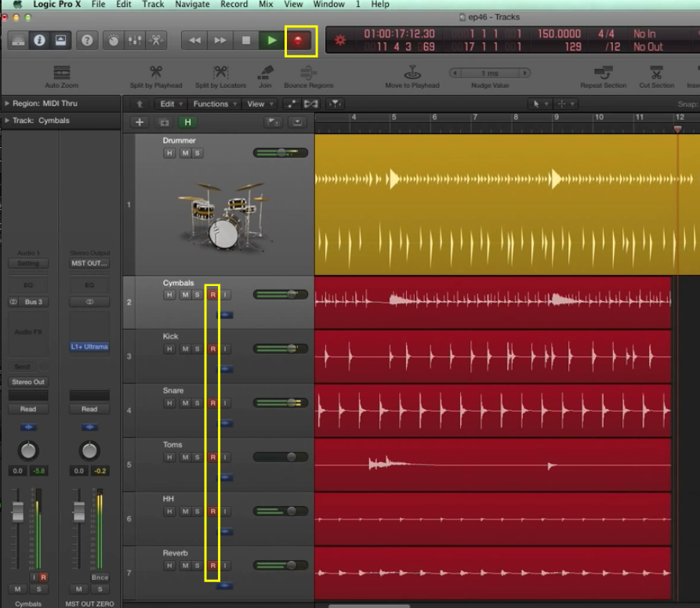Screen dimensions: 700x608
Task: Click the Stereo Out output button
Action: pyautogui.click(x=28, y=382)
